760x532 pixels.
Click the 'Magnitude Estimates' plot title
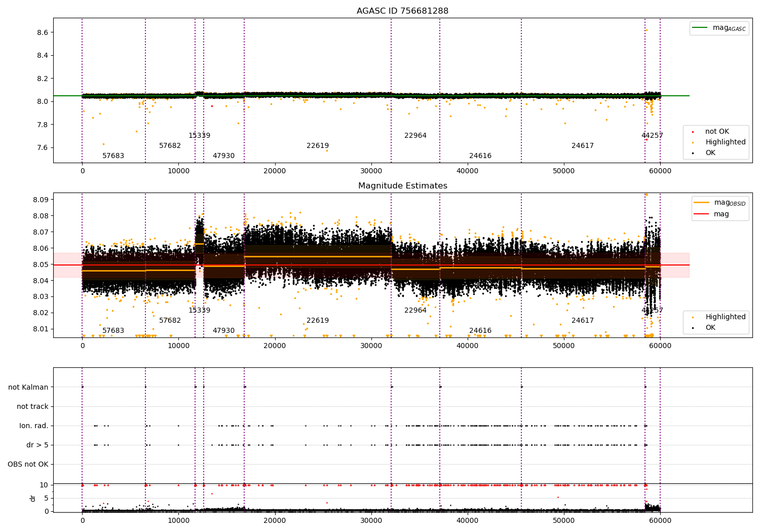[402, 186]
